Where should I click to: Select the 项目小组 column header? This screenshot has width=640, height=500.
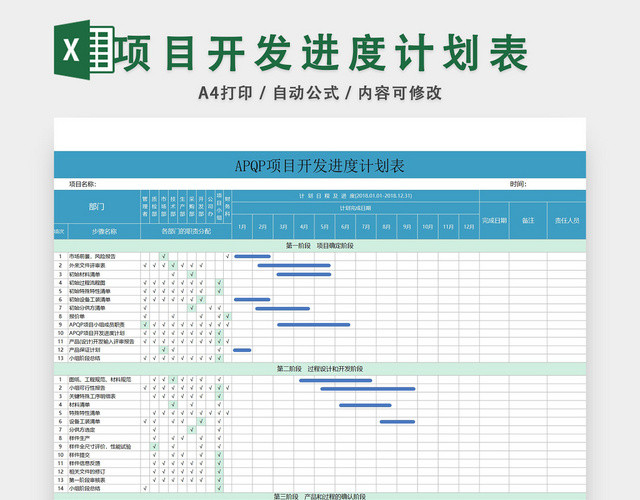pyautogui.click(x=219, y=207)
